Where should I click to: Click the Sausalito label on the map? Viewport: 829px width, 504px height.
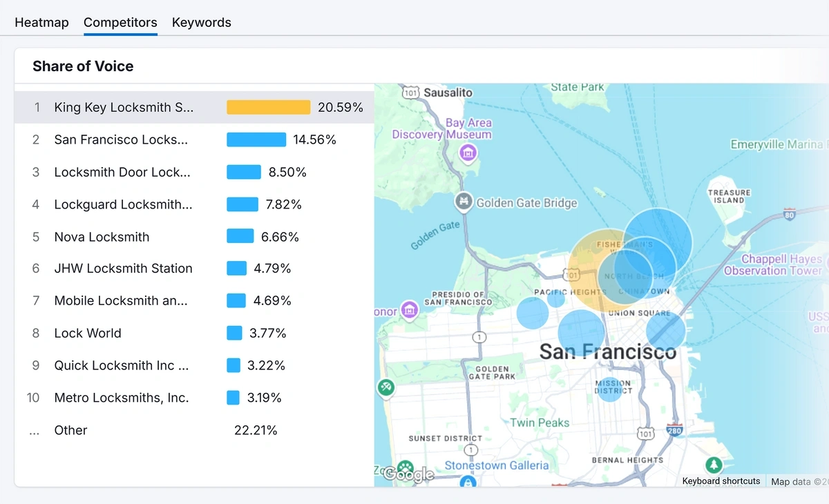point(448,93)
